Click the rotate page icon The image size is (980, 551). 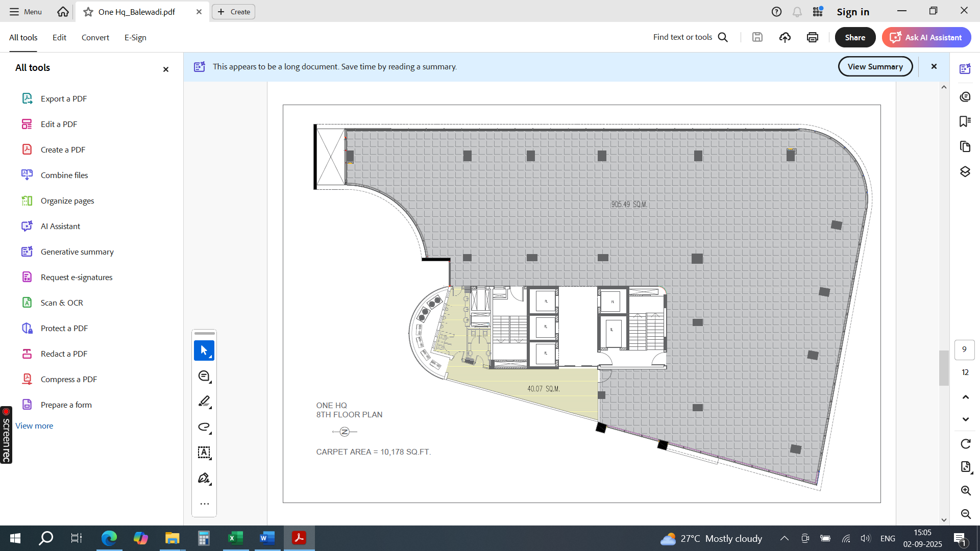(965, 444)
